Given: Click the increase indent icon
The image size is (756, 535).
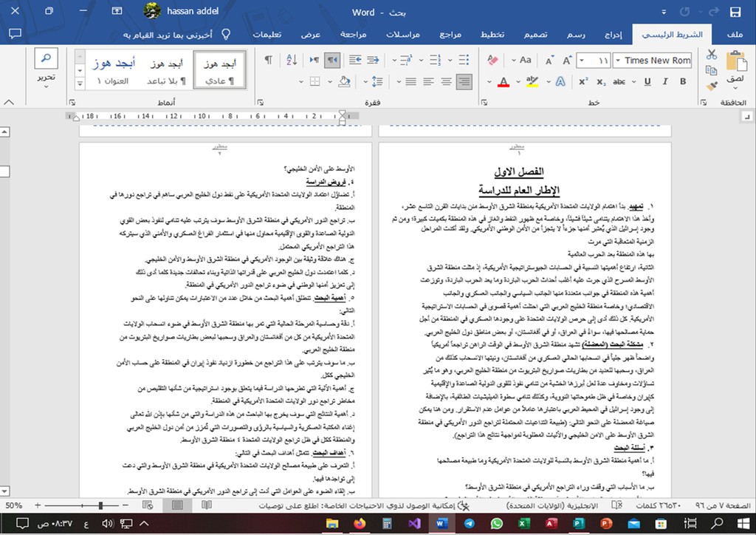Looking at the screenshot, I should (355, 61).
